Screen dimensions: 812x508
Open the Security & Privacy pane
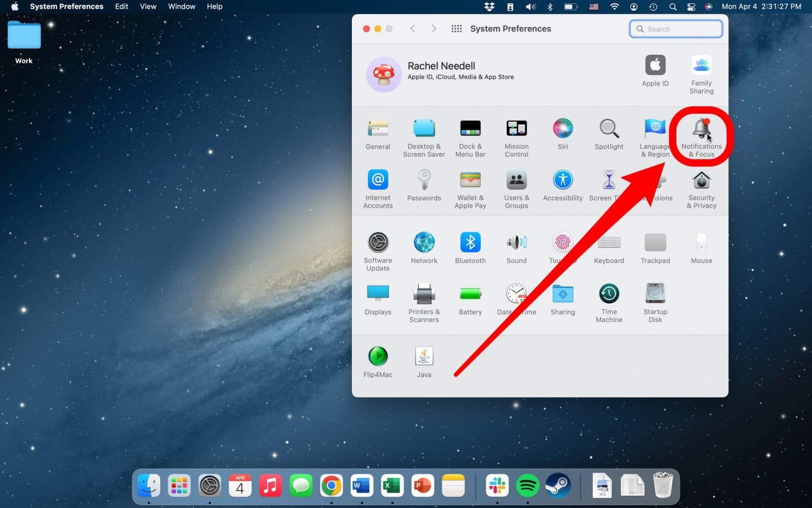tap(701, 187)
